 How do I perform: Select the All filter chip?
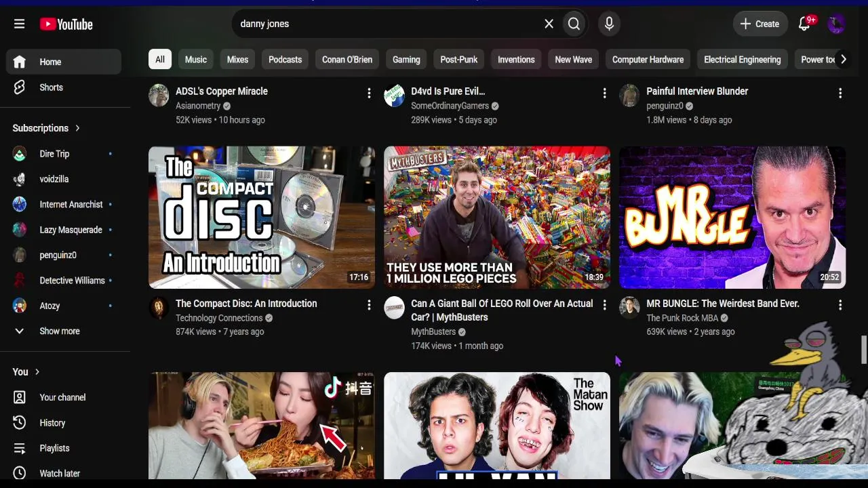160,60
